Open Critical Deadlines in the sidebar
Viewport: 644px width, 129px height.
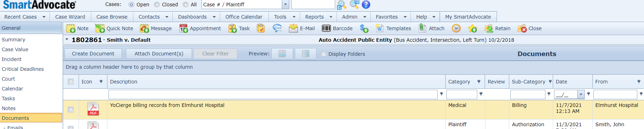tap(23, 69)
